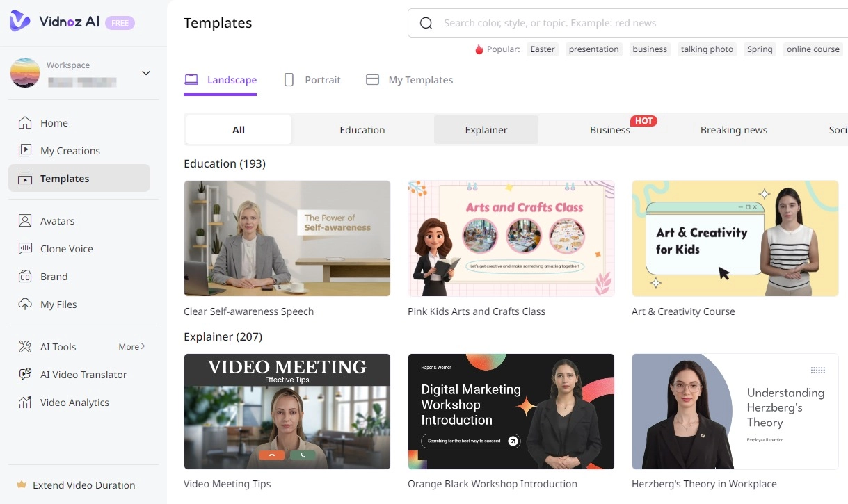Open the Avatars section

tap(57, 221)
